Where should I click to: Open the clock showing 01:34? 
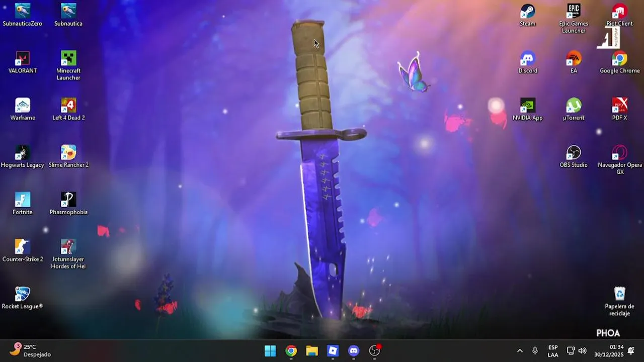[x=609, y=351]
